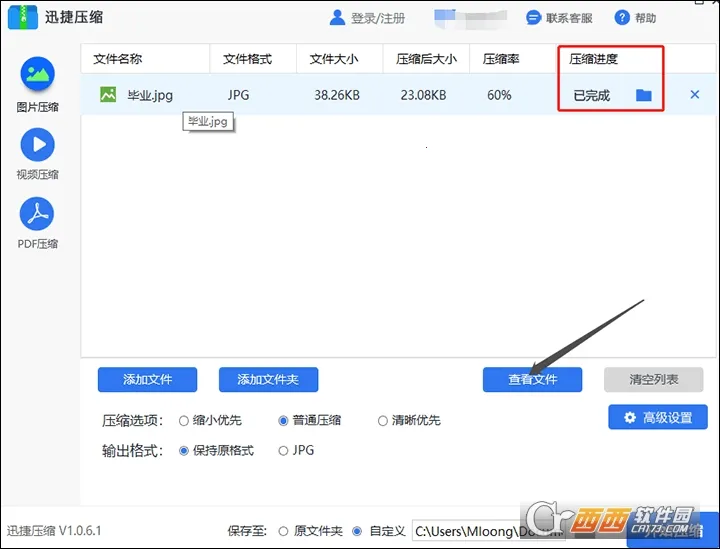The height and width of the screenshot is (549, 720).
Task: Select 保持原格式 output format
Action: (x=184, y=451)
